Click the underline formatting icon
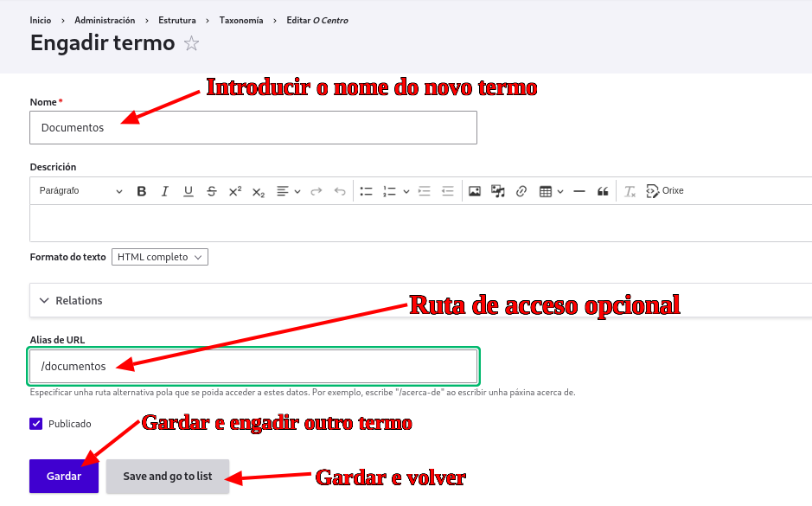Screen dimensions: 812x506 point(189,191)
